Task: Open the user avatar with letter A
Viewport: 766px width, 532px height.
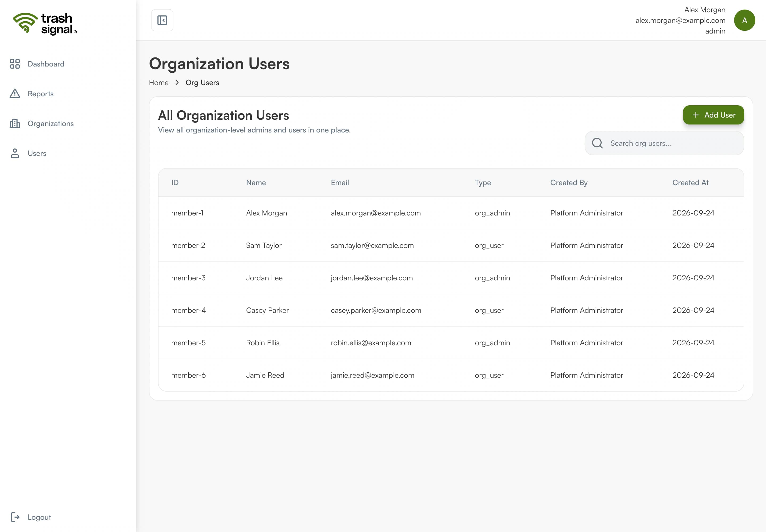Action: coord(744,20)
